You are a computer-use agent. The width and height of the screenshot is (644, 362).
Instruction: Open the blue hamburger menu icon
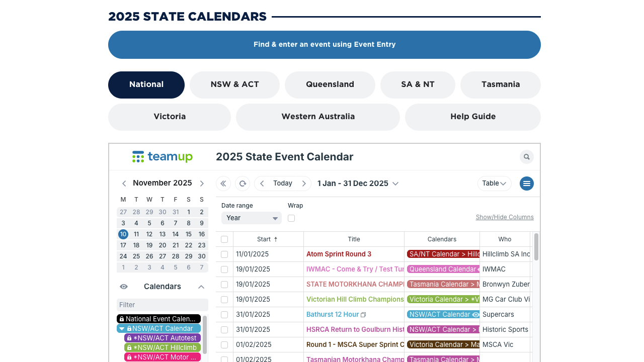[526, 184]
